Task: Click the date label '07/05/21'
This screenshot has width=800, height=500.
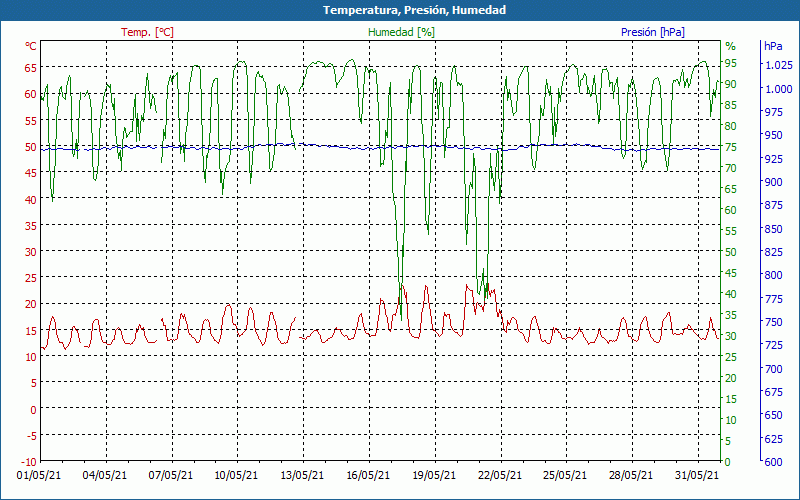Action: [170, 475]
